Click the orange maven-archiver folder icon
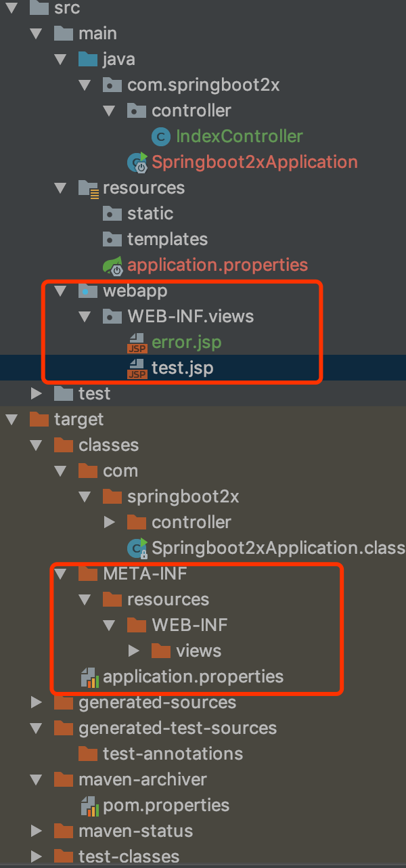This screenshot has width=406, height=868. pos(64,780)
